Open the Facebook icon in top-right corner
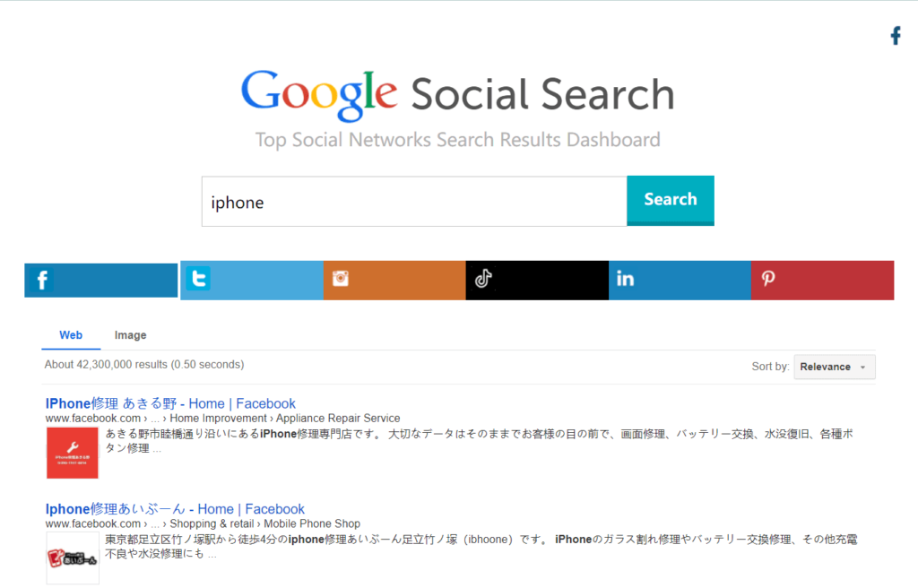Viewport: 918px width, 588px height. click(x=896, y=36)
